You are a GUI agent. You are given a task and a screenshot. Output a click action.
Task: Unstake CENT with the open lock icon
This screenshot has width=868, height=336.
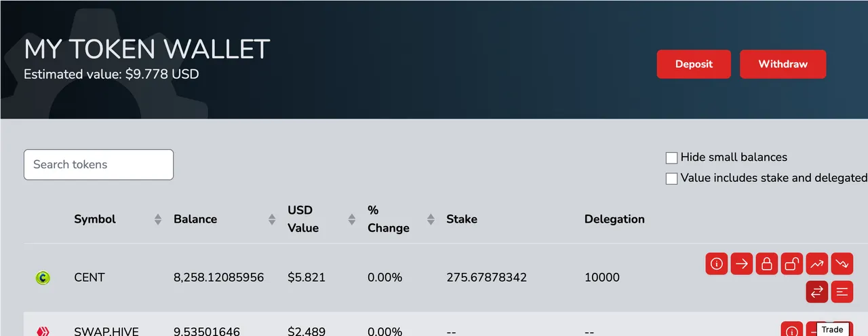[x=792, y=263]
